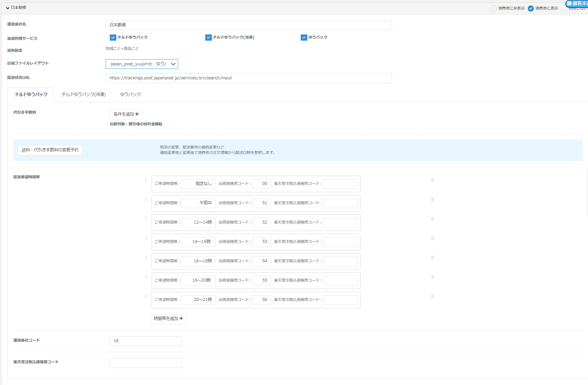Viewport: 588px width, 385px height.
Task: Open 送料・代引き手数料の変更予約 button
Action: 50,150
